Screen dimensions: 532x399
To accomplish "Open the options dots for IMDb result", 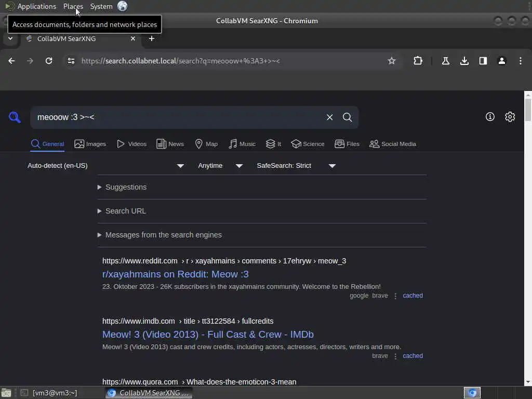I will [x=395, y=356].
